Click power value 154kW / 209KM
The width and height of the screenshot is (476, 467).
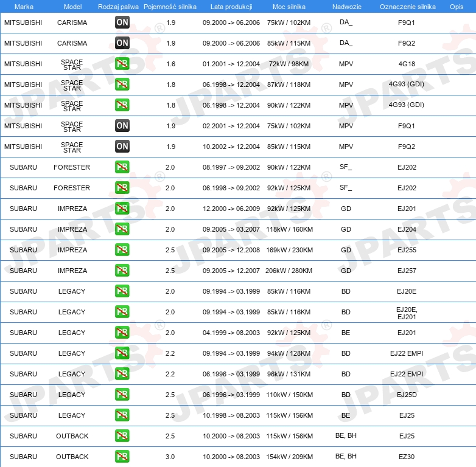[289, 457]
